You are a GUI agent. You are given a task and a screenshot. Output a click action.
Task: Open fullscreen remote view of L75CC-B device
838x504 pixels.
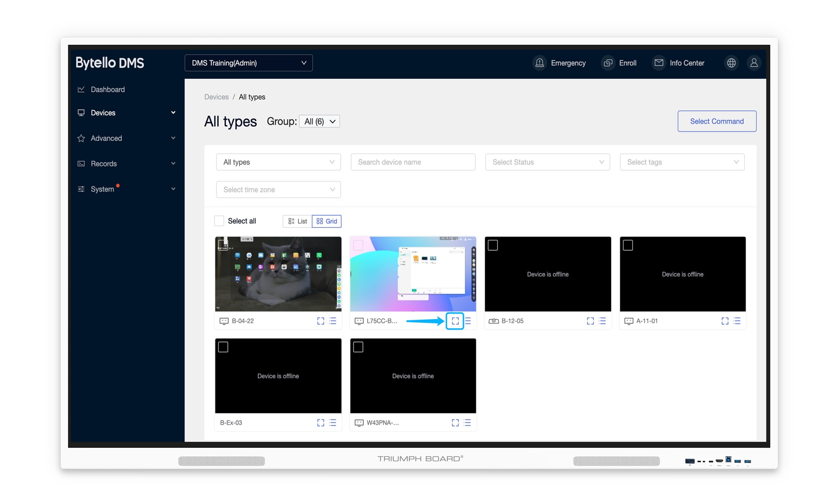pyautogui.click(x=455, y=321)
